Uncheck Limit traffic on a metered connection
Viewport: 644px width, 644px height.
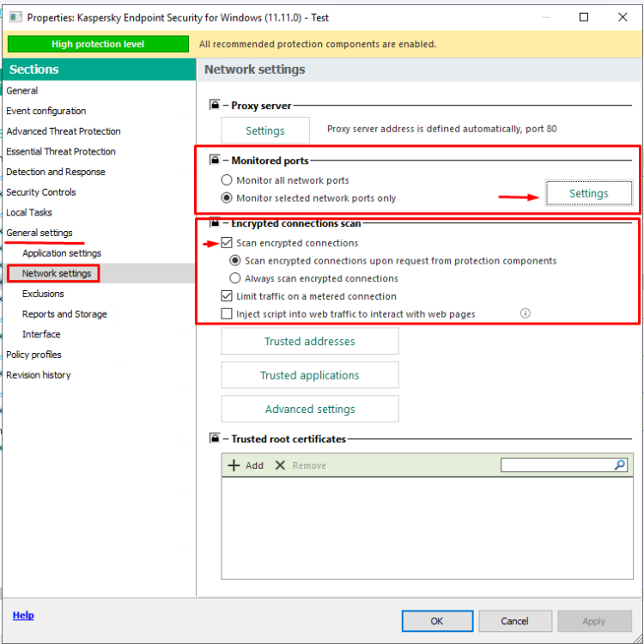[227, 295]
